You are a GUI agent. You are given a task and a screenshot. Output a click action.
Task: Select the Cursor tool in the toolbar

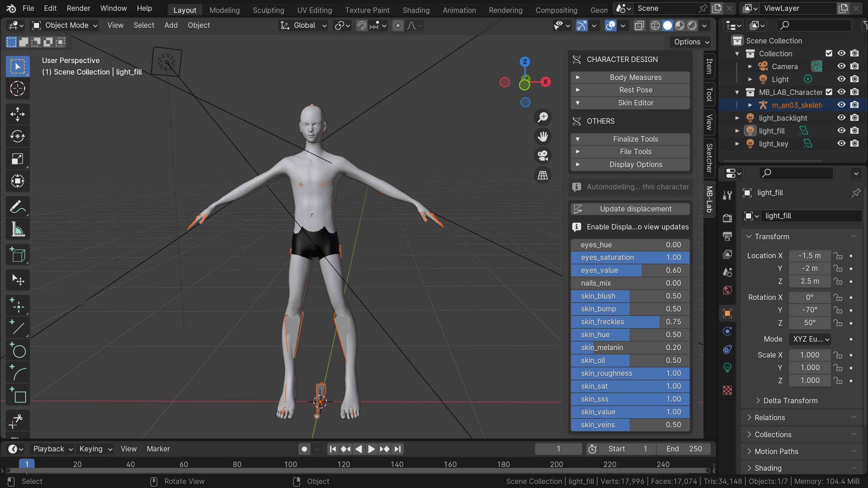(x=18, y=89)
